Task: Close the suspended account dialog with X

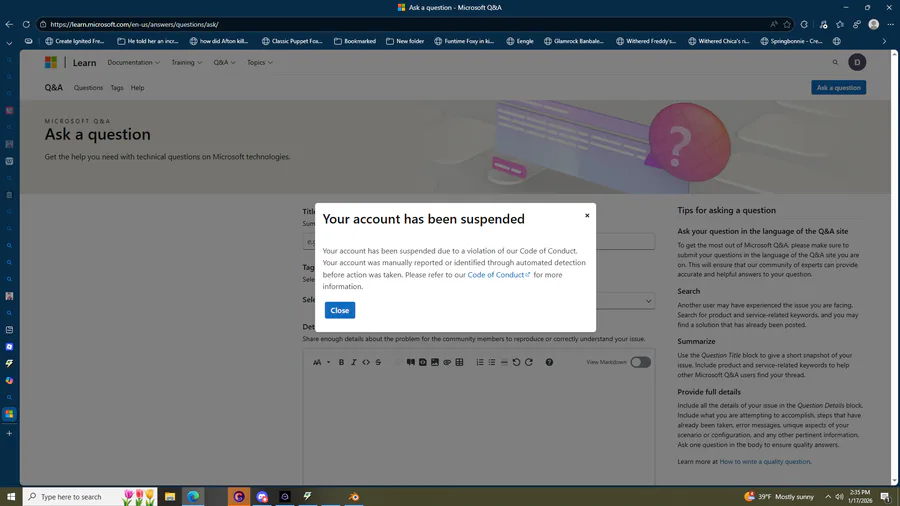Action: (x=587, y=216)
